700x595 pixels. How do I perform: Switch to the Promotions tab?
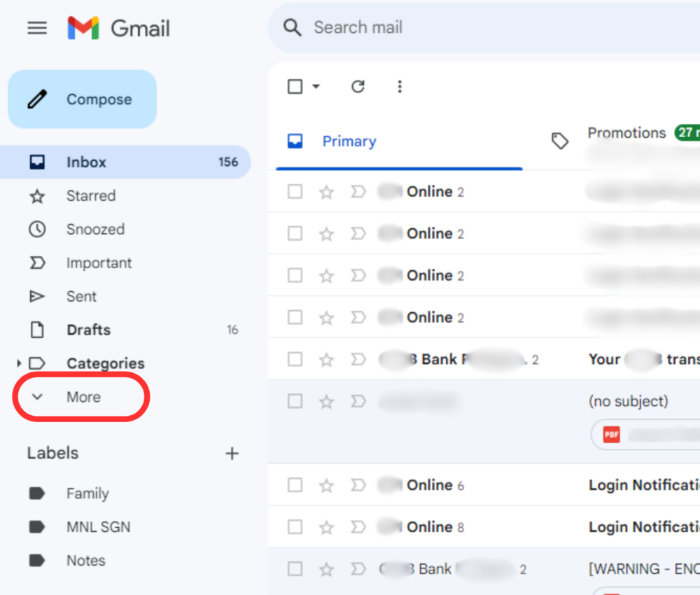coord(626,133)
